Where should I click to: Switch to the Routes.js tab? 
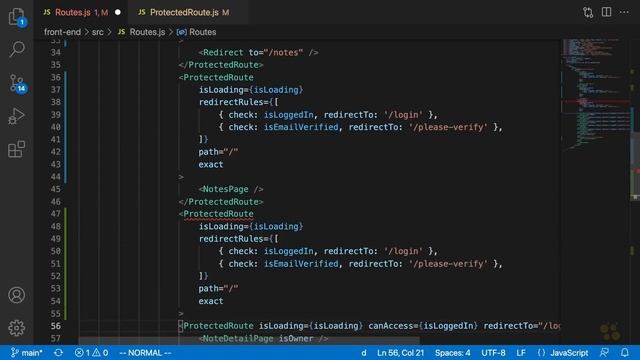81,12
